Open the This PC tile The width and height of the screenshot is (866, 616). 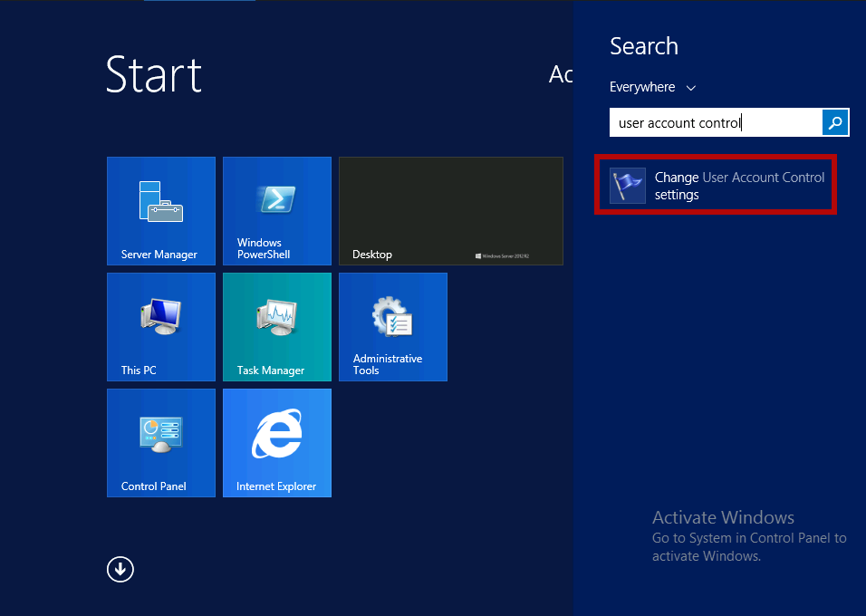pyautogui.click(x=160, y=327)
